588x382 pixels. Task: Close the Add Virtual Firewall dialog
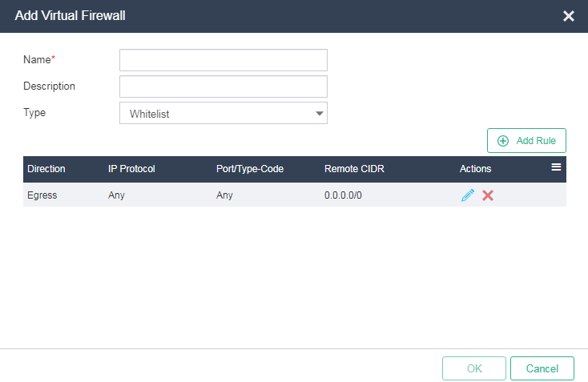[569, 16]
